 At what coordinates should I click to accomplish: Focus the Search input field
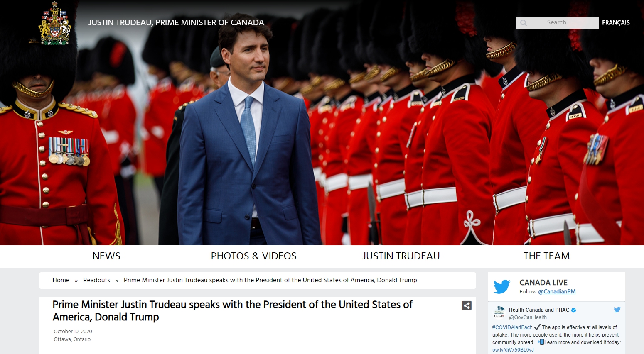558,23
